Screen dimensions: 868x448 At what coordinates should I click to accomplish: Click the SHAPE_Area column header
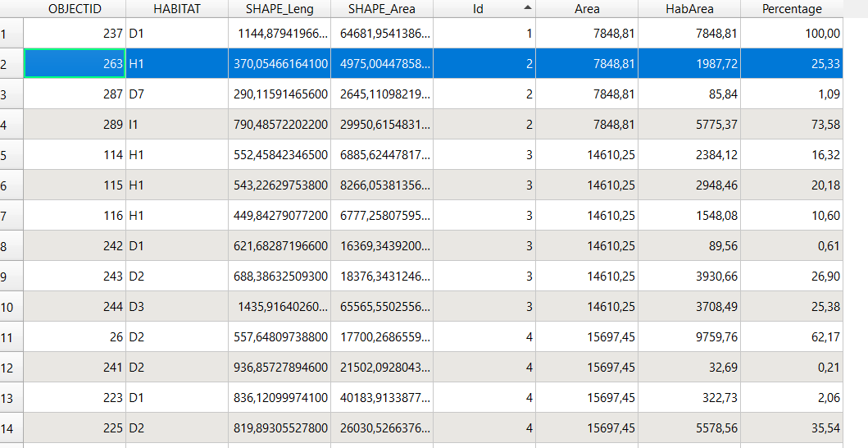[382, 9]
